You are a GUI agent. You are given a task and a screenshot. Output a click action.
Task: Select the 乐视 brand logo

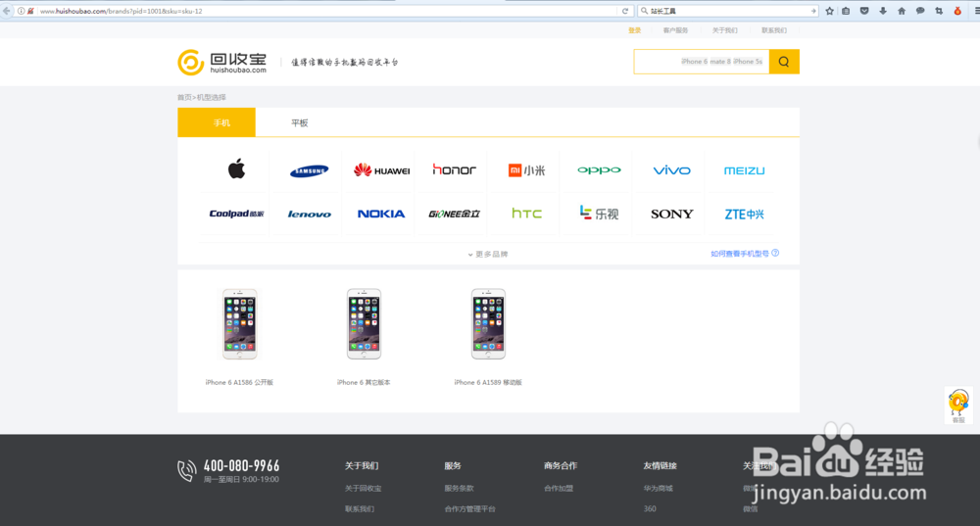click(599, 214)
